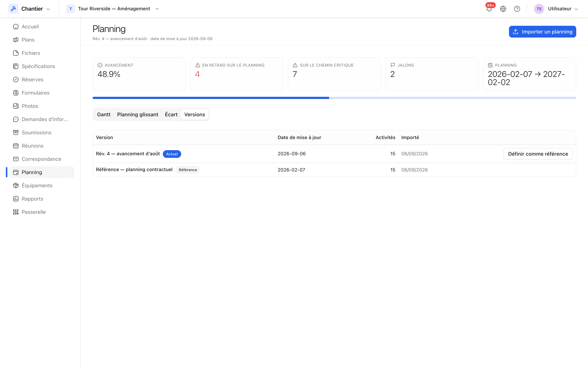Click the Fichiers file icon
This screenshot has height=368, width=588.
(16, 53)
